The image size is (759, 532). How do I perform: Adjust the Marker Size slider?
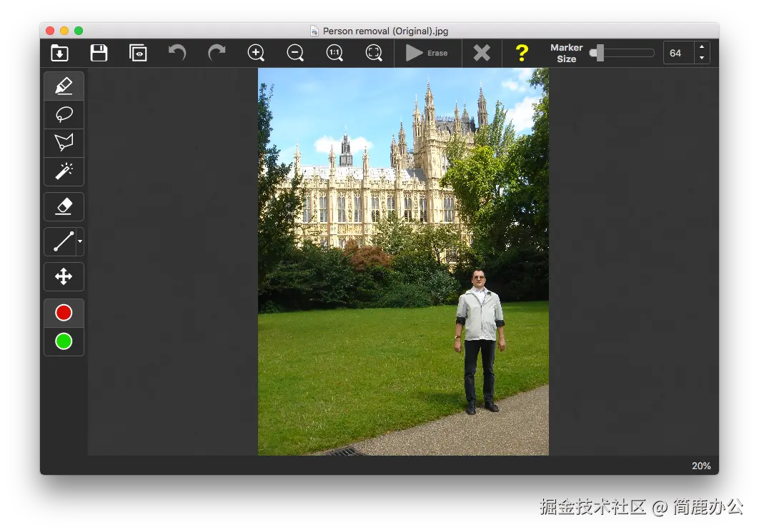pos(622,53)
